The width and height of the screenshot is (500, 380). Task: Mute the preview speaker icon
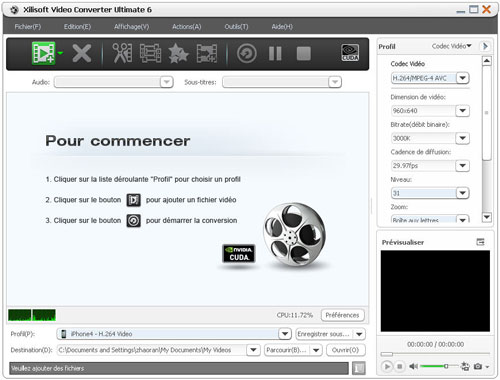413,366
